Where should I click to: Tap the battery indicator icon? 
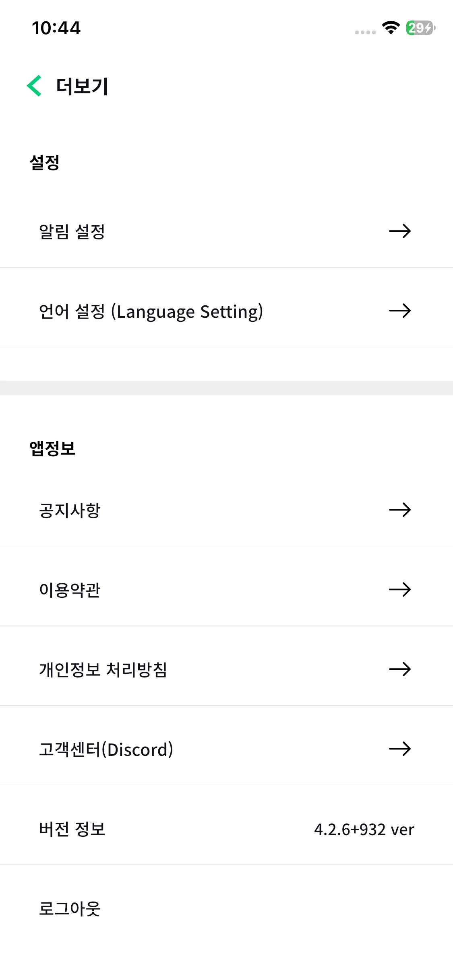(420, 28)
